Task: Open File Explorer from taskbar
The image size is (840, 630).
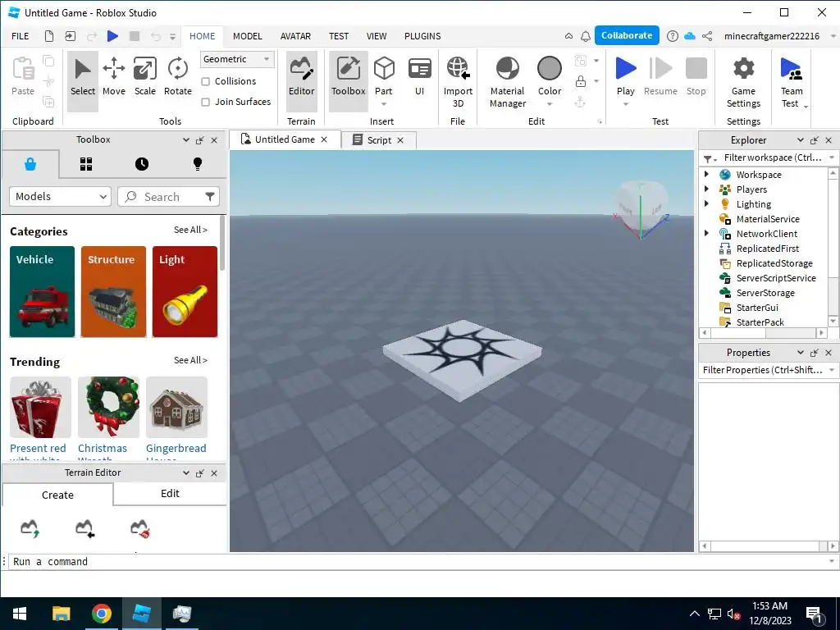Action: tap(61, 614)
